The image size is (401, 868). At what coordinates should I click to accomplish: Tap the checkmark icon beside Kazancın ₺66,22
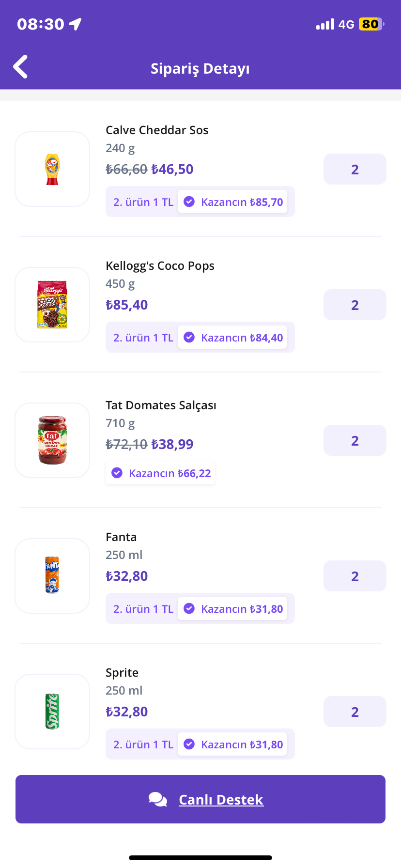coord(117,473)
